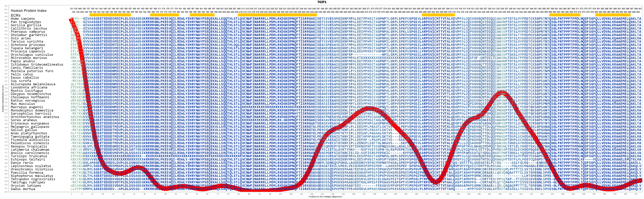Click the TGIF1 chart title
This screenshot has height=199, width=644.
coord(322,2)
